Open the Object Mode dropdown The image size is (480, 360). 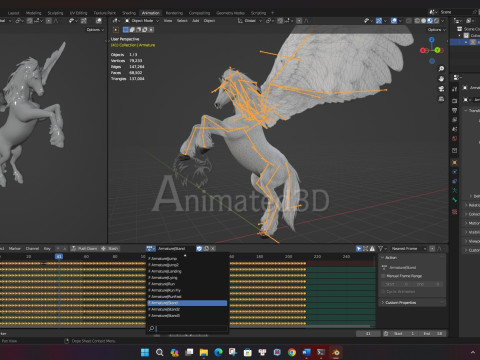[x=142, y=21]
